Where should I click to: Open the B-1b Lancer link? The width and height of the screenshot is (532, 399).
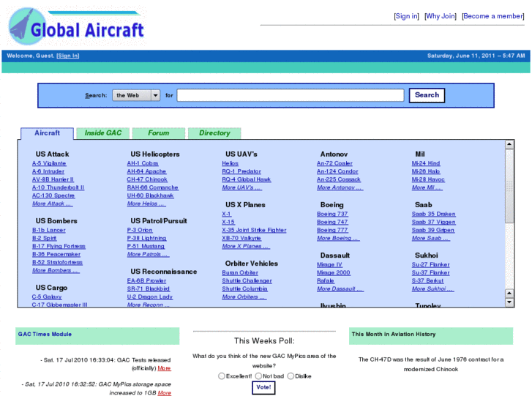tap(49, 230)
